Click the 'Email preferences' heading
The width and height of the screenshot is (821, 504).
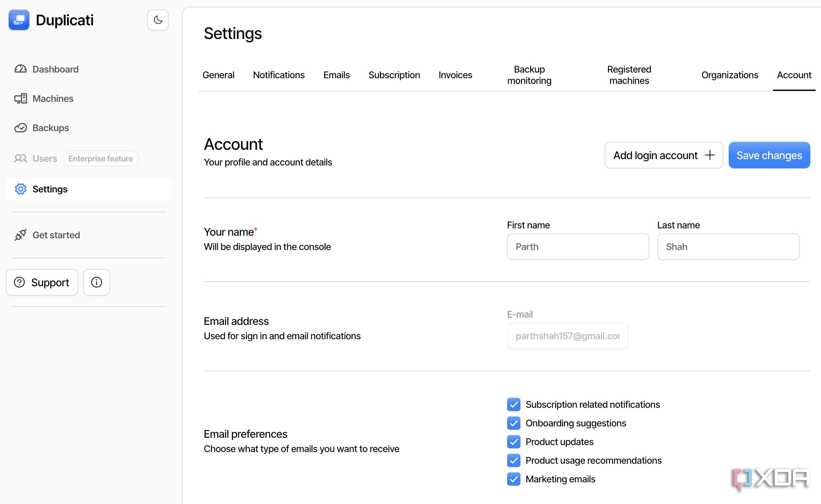point(245,434)
